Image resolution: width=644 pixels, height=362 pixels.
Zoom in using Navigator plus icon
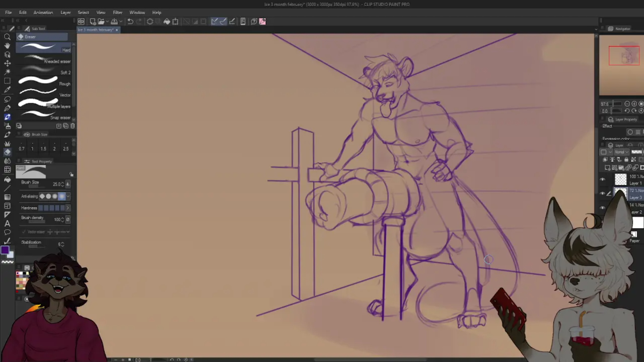coord(634,104)
